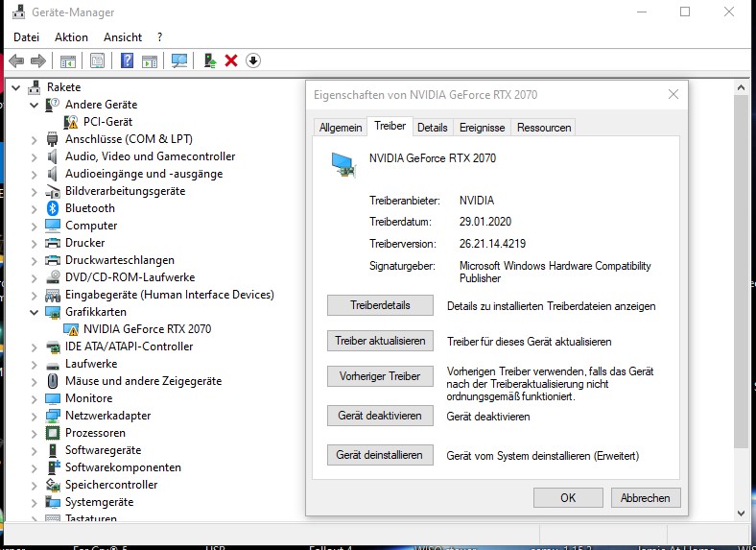The image size is (756, 550).
Task: Select the Treiber tab
Action: tap(390, 126)
